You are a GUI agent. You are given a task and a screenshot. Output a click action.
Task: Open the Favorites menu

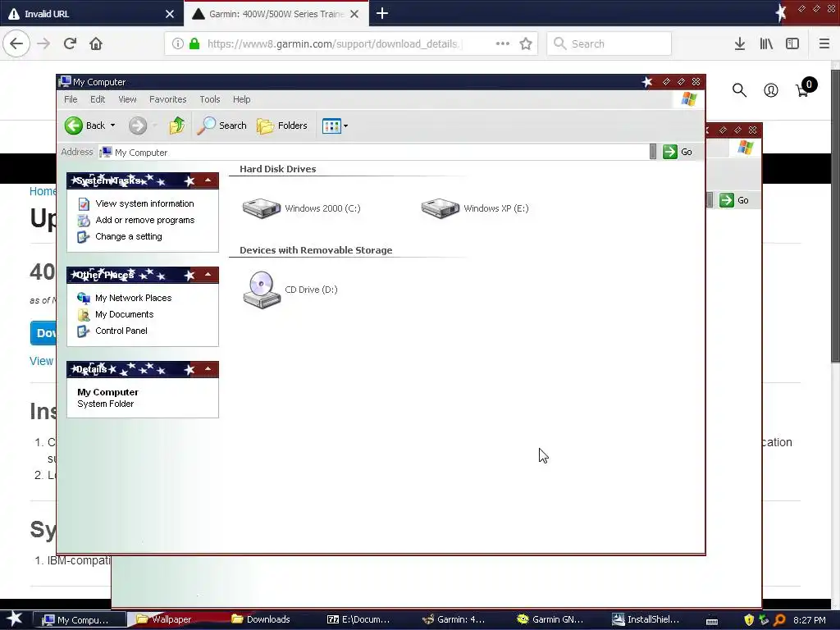167,99
